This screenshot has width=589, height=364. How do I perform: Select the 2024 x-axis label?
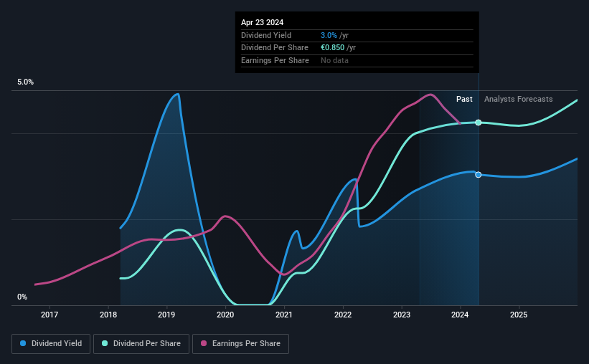pyautogui.click(x=460, y=315)
